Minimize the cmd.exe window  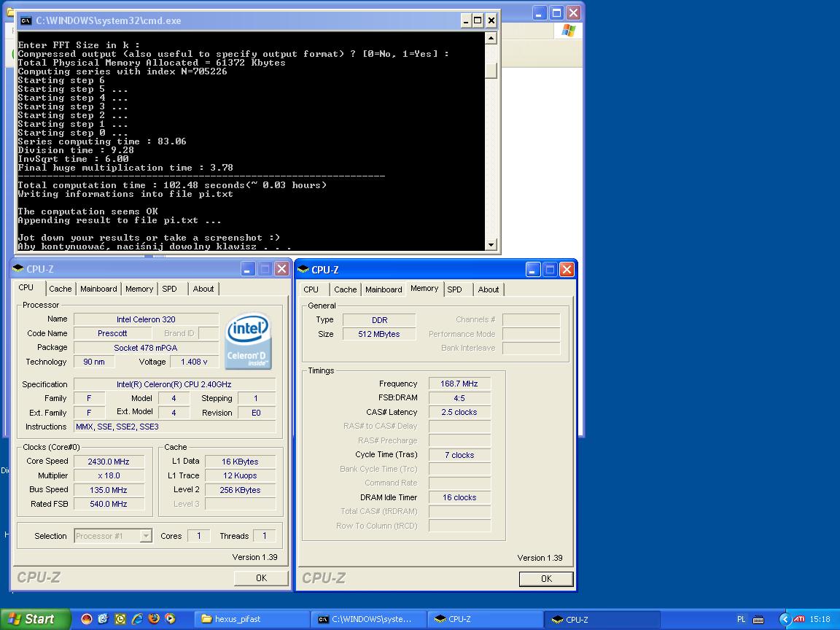(465, 21)
